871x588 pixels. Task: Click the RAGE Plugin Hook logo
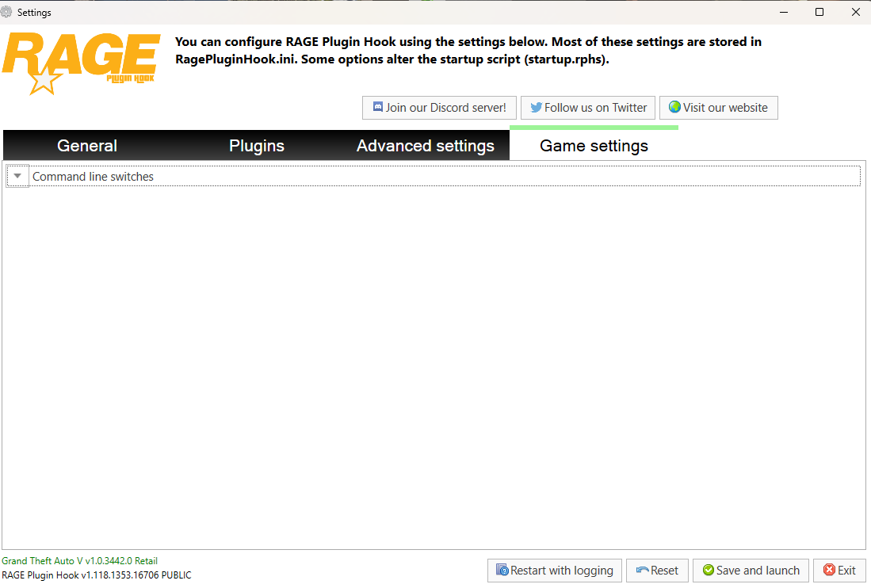[81, 63]
